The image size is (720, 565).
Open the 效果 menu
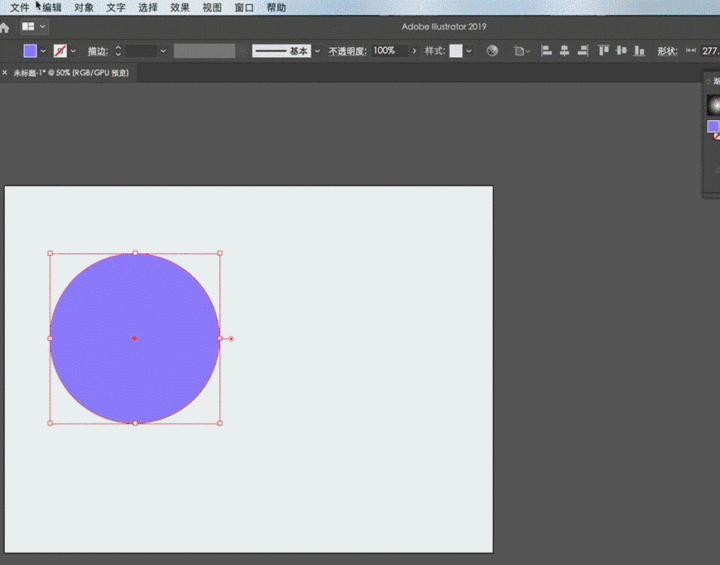pos(180,8)
